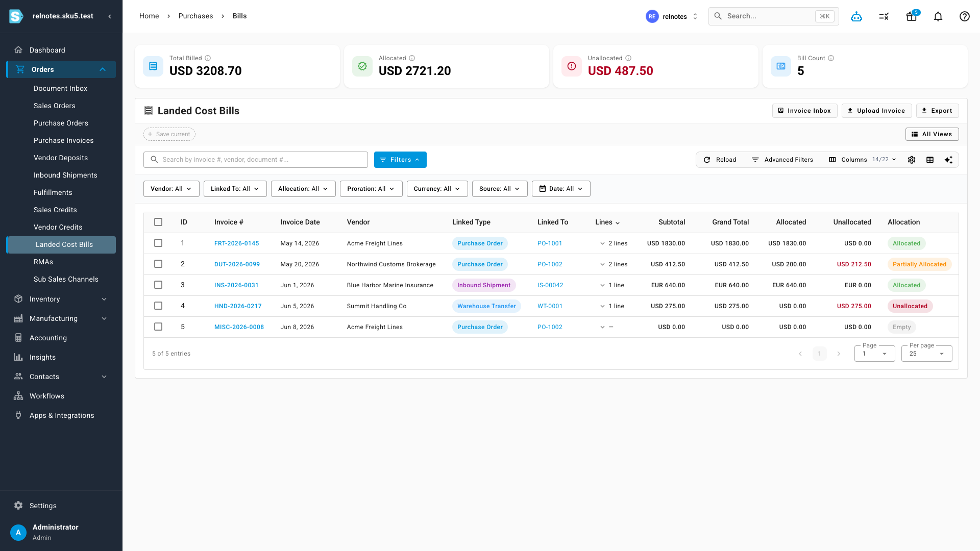Check the box for HND-2026-0217
Viewport: 980px width, 551px height.
click(x=158, y=306)
